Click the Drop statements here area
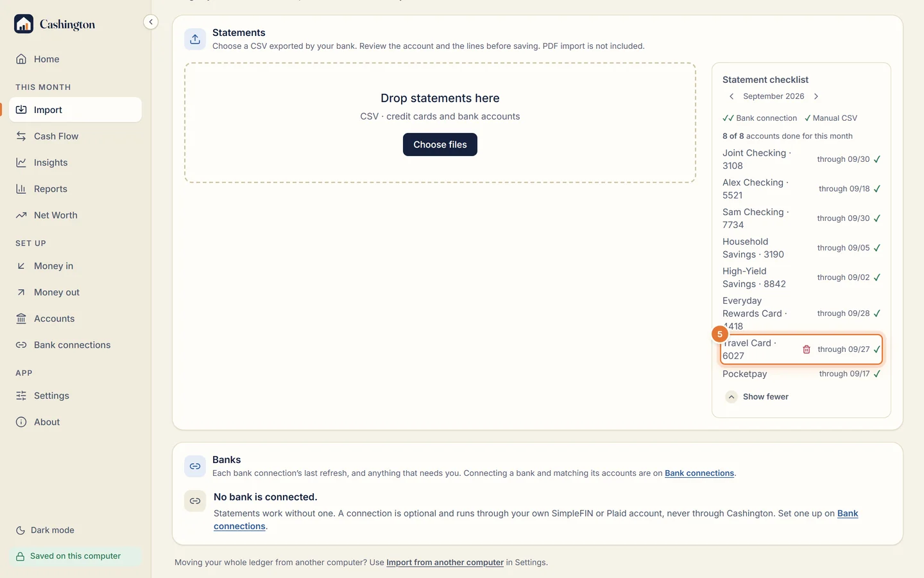 440,123
